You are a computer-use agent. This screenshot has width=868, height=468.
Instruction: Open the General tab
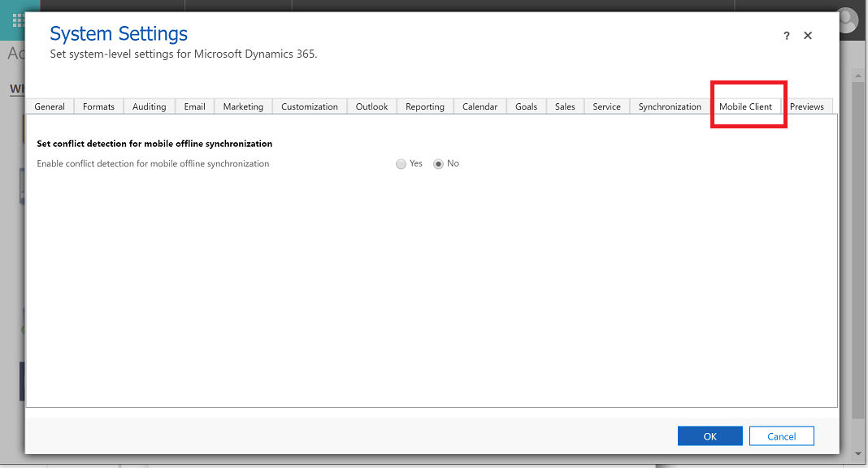(50, 106)
